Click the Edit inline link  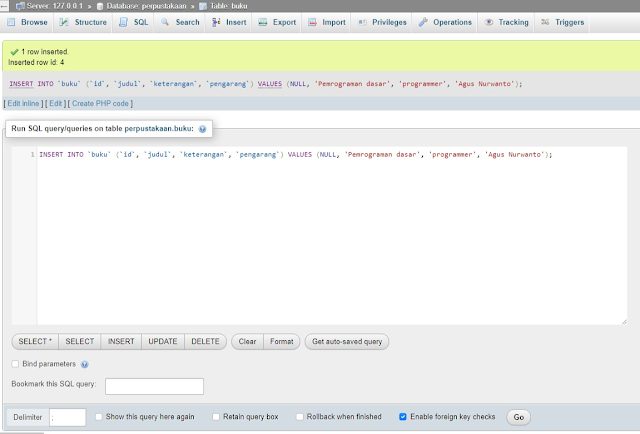[x=23, y=104]
